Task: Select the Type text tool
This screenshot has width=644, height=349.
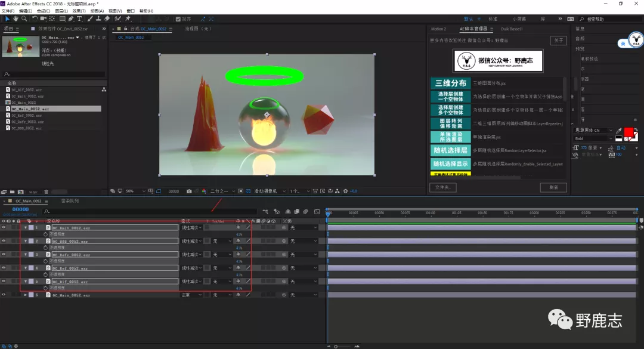Action: coord(80,18)
